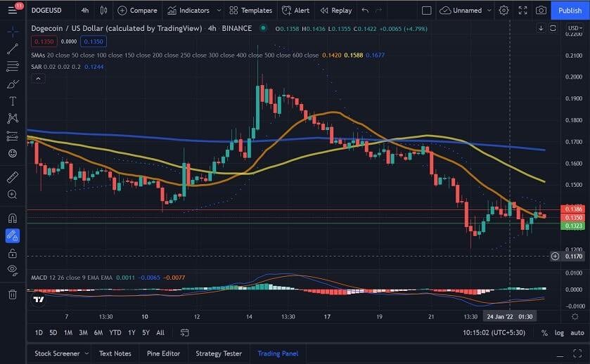Image resolution: width=590 pixels, height=364 pixels.
Task: Select the 1Y date range
Action: point(132,332)
